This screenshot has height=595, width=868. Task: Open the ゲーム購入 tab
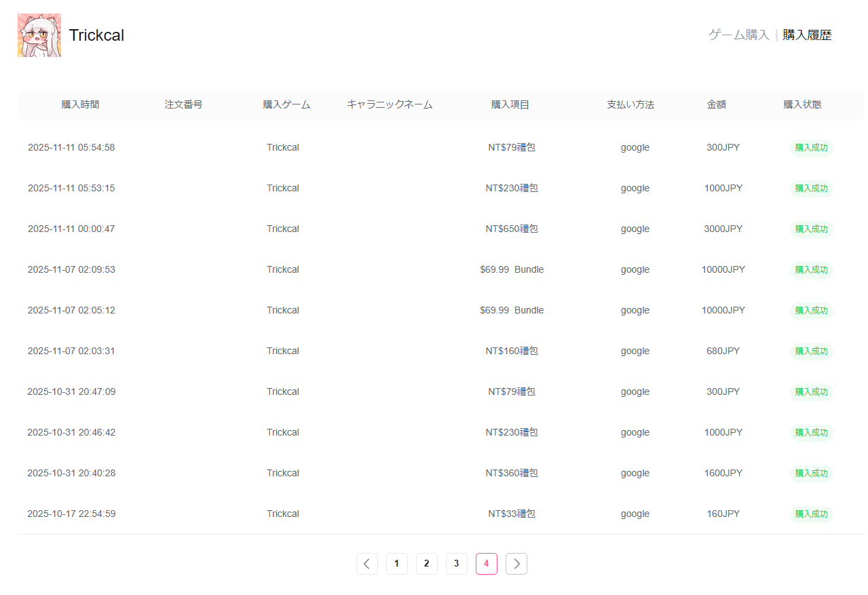[x=738, y=35]
